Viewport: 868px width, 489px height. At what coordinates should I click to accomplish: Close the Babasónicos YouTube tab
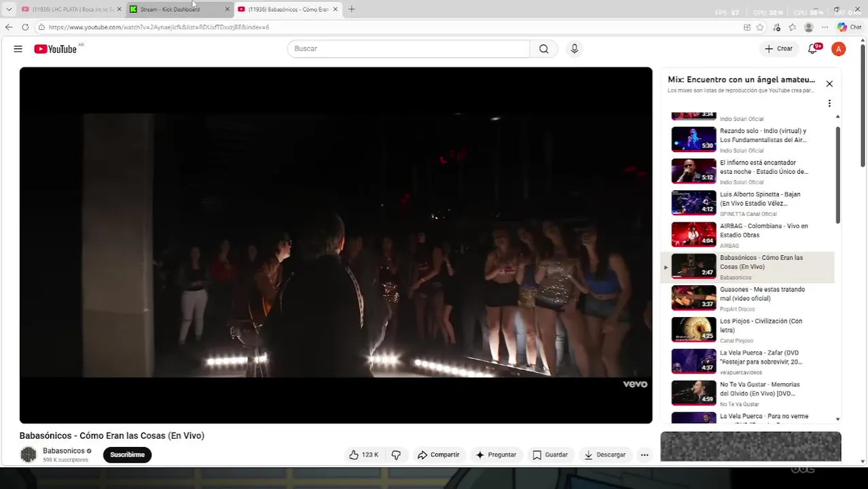coord(335,9)
